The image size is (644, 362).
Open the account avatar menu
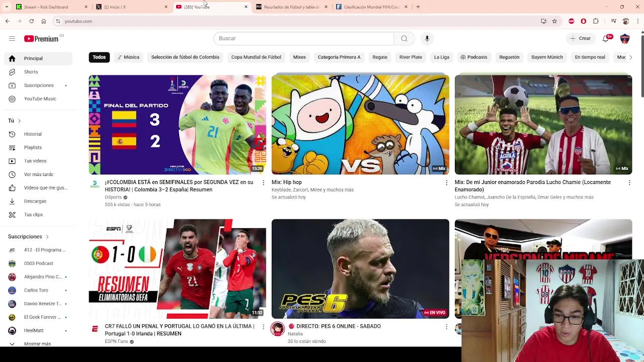[625, 39]
